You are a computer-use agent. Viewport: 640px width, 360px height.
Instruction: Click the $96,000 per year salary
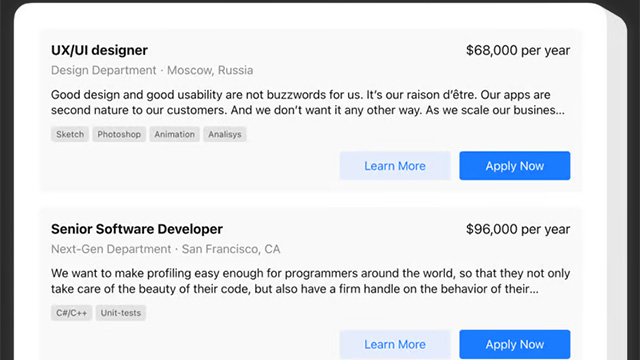pyautogui.click(x=518, y=229)
